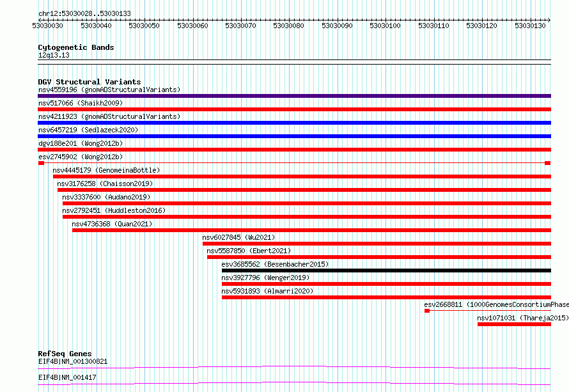Click ruler position 53030120
Screen dimensions: 569x392
pyautogui.click(x=481, y=26)
